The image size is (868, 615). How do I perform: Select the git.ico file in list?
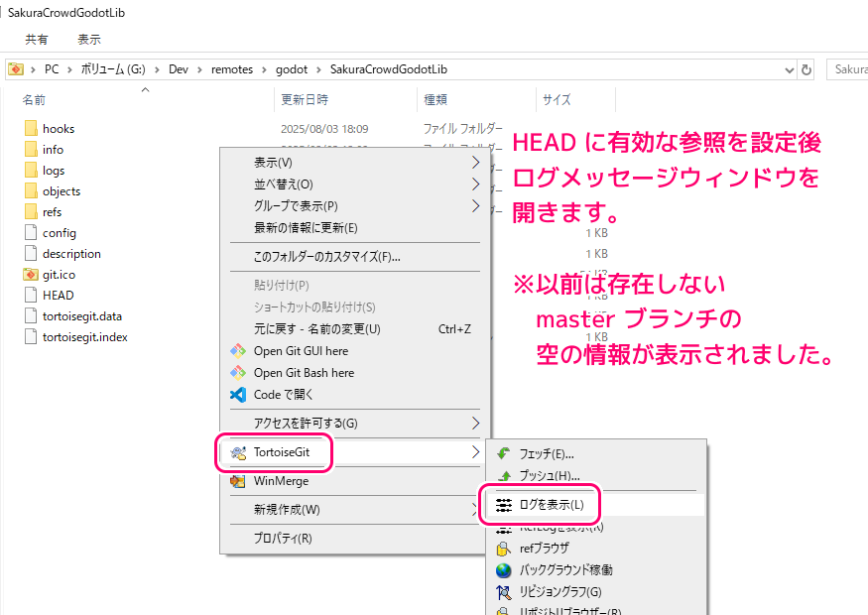(x=59, y=275)
